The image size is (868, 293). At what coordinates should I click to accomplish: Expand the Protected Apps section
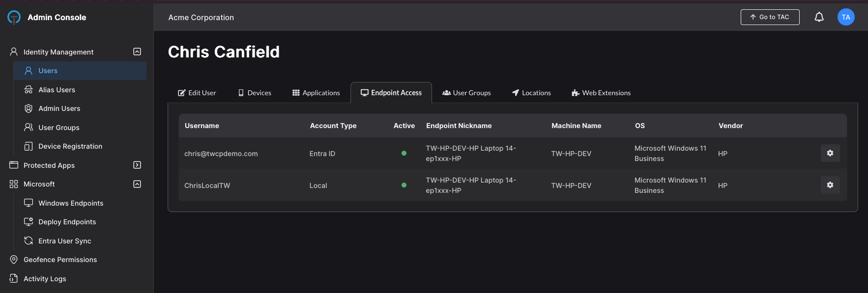[x=137, y=165]
